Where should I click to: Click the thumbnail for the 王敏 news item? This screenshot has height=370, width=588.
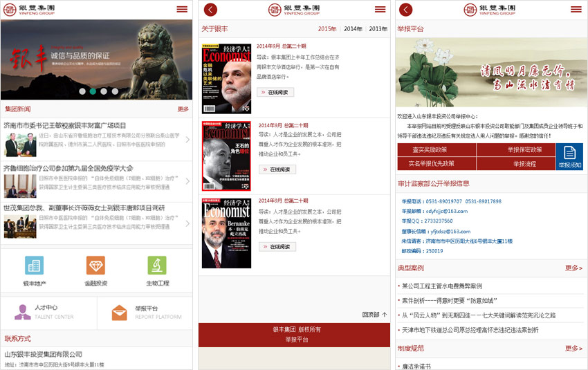coord(20,145)
